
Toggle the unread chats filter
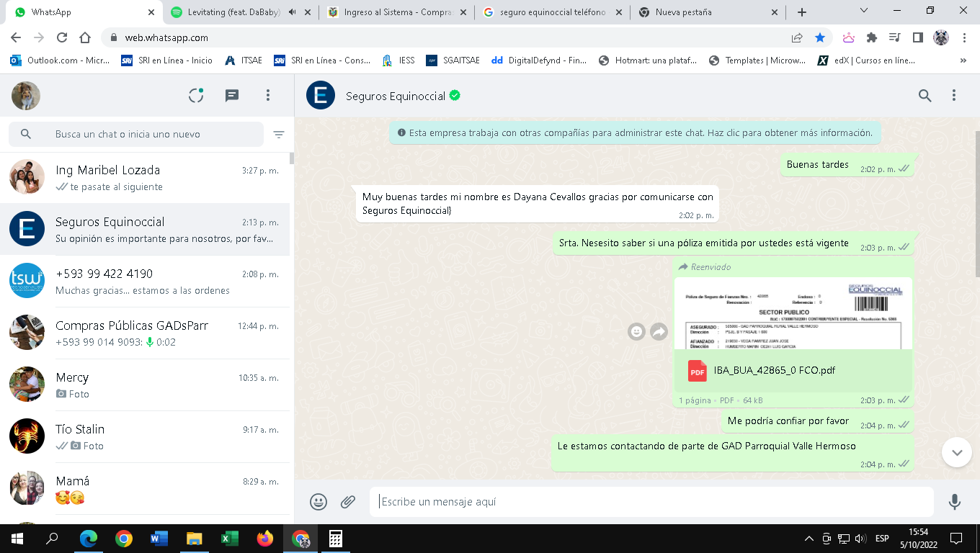point(279,135)
